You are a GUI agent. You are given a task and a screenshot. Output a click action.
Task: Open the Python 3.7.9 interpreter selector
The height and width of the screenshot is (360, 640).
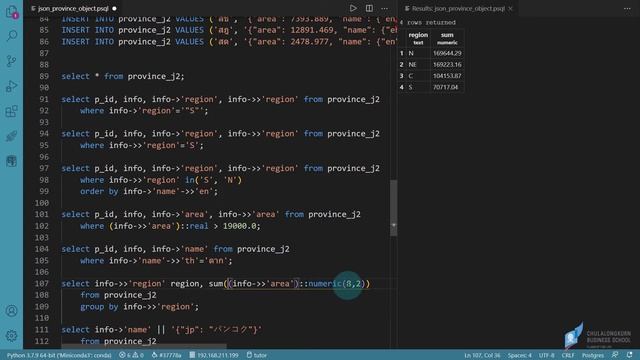tap(59, 355)
